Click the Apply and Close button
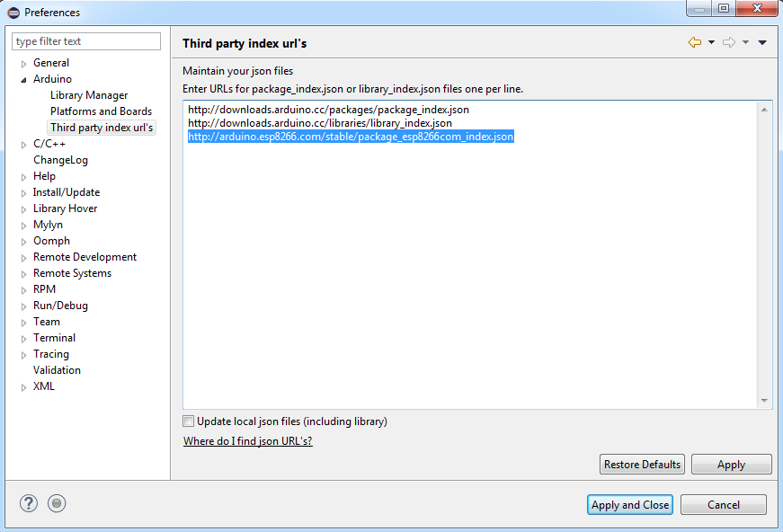 click(629, 505)
